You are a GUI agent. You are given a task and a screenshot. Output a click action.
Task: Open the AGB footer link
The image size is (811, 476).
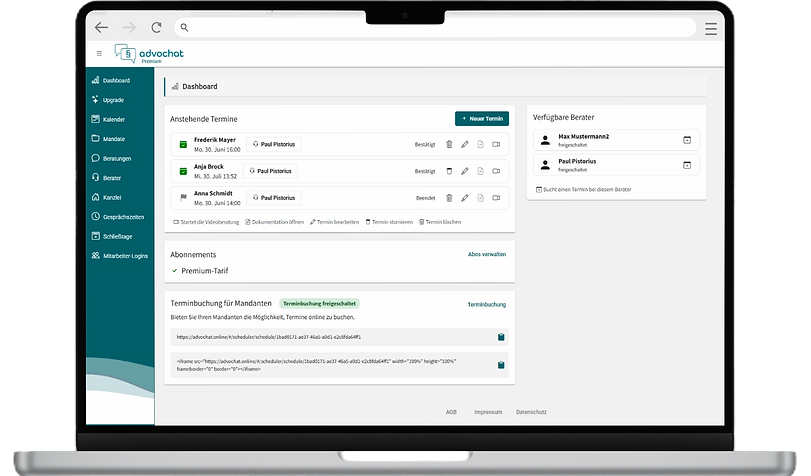451,412
